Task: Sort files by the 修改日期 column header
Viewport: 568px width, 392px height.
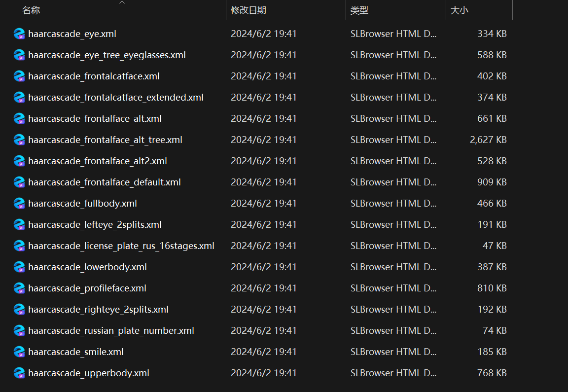Action: click(x=248, y=10)
